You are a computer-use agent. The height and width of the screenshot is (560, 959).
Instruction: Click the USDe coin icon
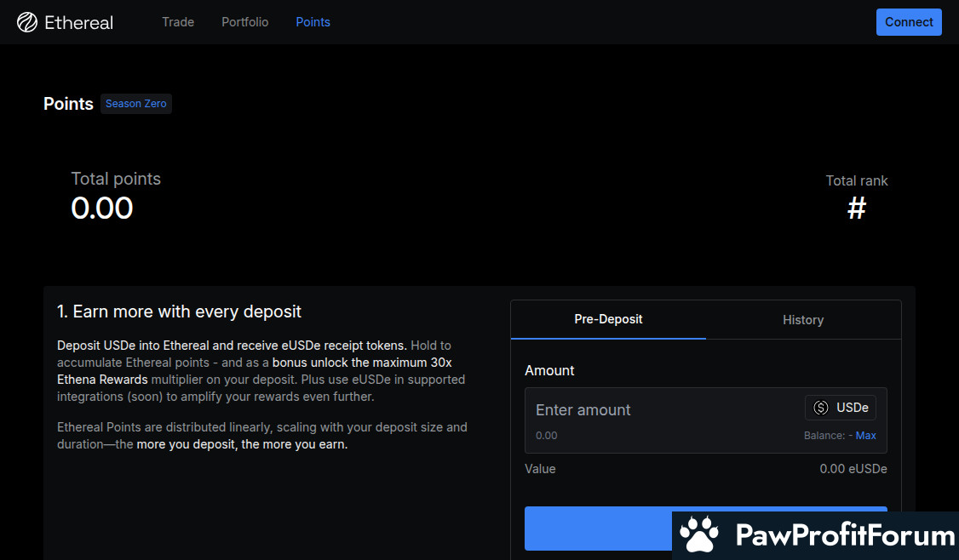pos(821,408)
